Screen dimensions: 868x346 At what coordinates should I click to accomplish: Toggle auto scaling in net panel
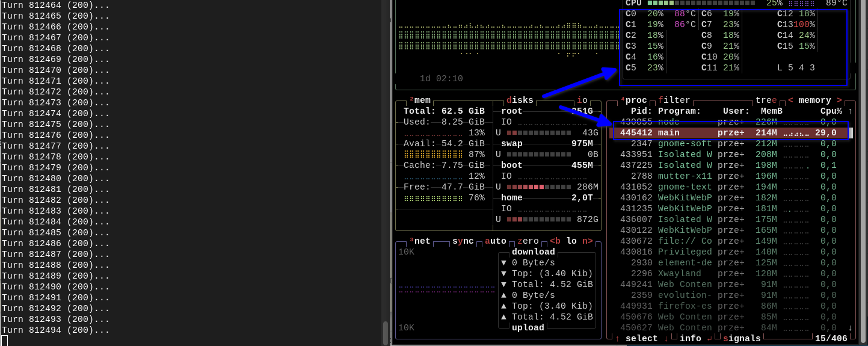[496, 241]
